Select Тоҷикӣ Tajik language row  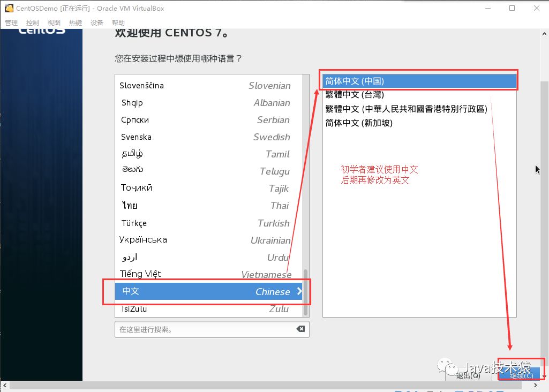coord(209,189)
